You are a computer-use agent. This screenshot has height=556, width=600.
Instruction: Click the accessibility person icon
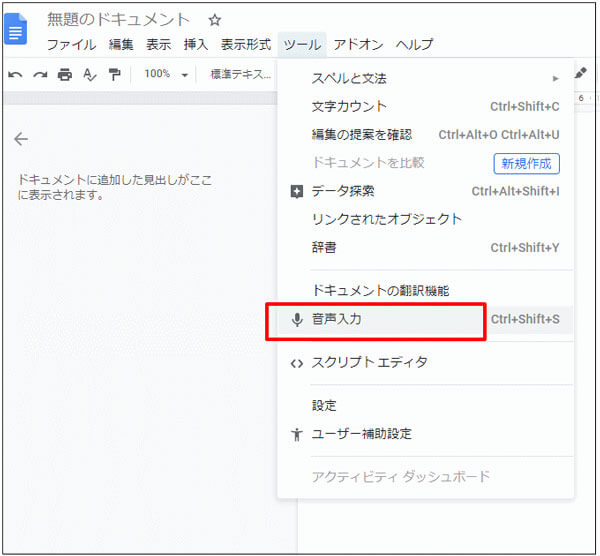pos(297,434)
